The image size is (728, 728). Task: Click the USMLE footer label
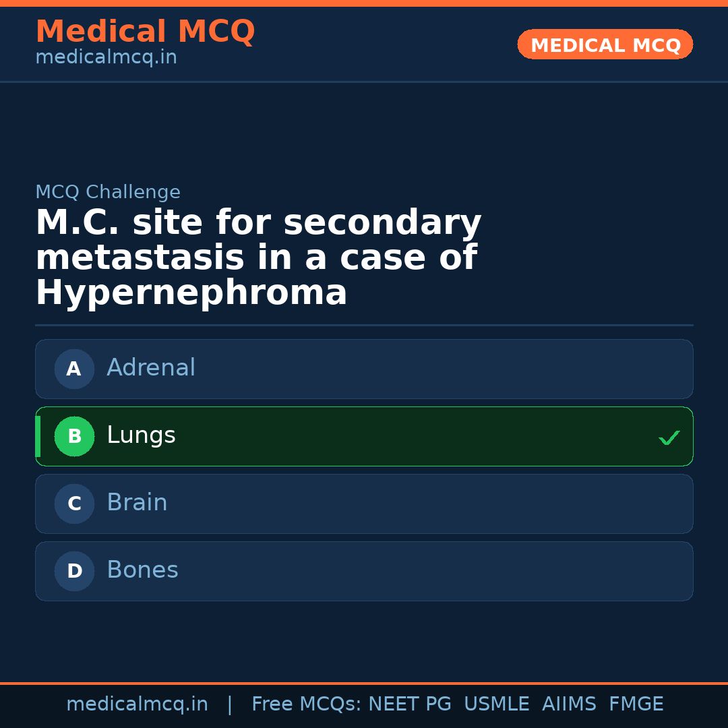(497, 703)
